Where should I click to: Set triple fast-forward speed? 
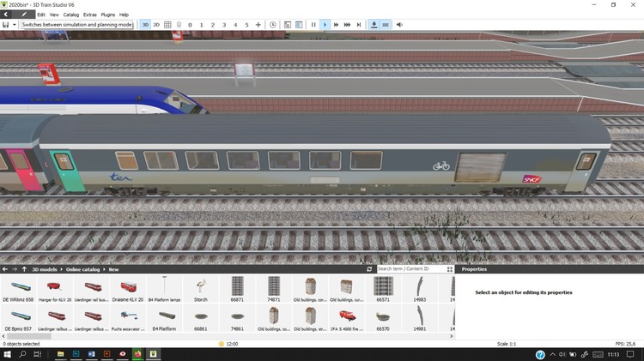tap(347, 25)
